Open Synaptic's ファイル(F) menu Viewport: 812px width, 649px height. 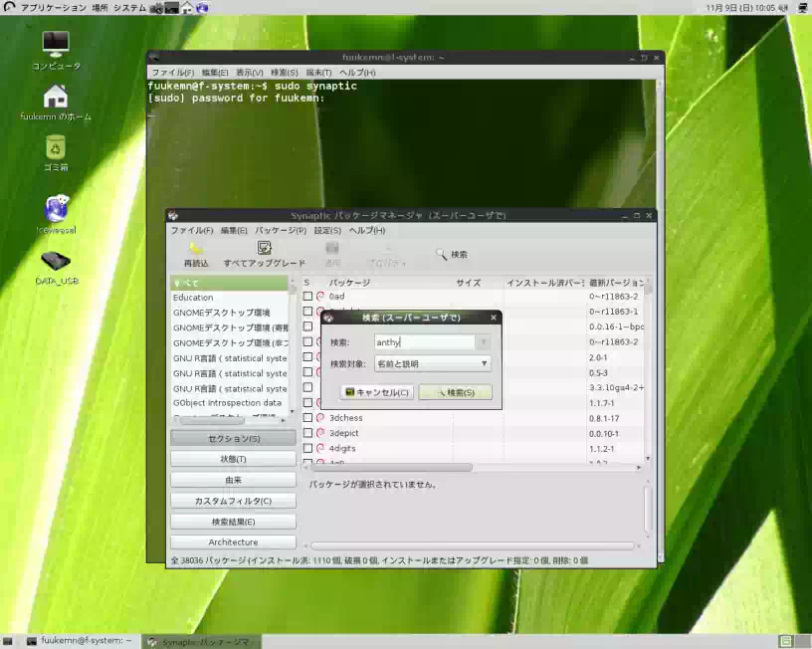[x=192, y=231]
